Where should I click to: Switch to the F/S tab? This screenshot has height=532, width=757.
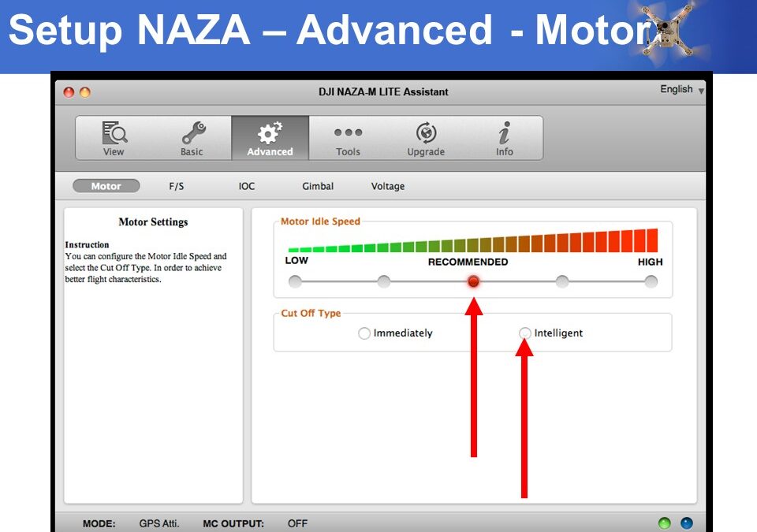(176, 186)
